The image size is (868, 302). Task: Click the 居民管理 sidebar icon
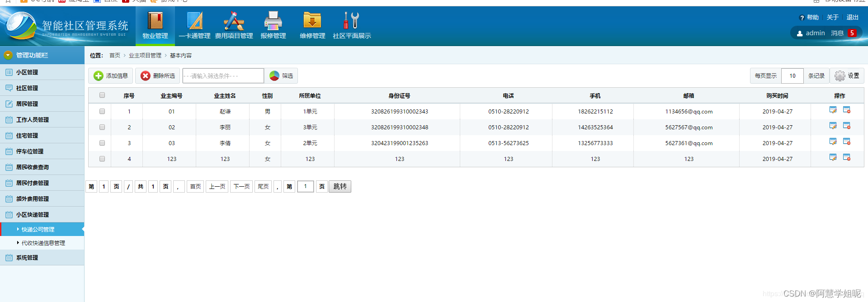pos(9,104)
